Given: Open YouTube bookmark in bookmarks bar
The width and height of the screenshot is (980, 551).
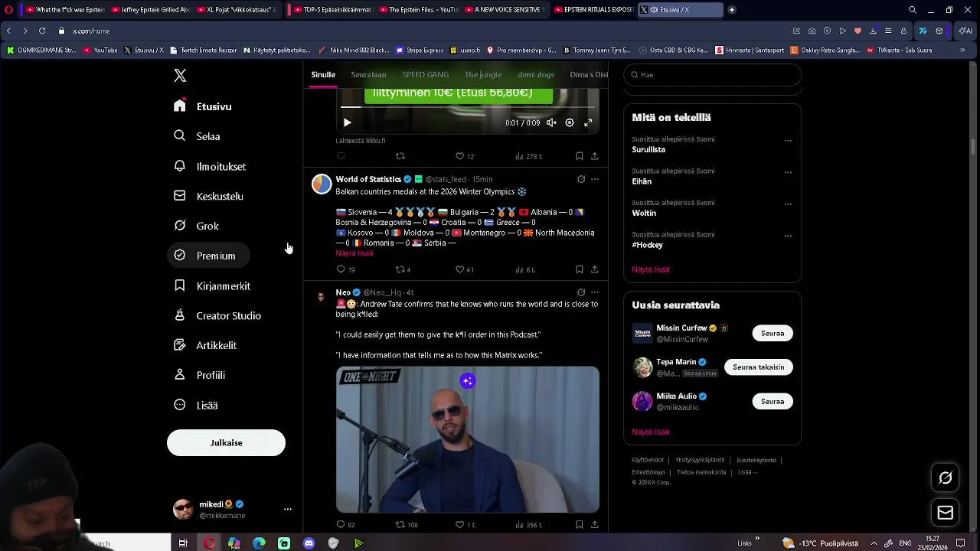Looking at the screenshot, I should tap(100, 51).
